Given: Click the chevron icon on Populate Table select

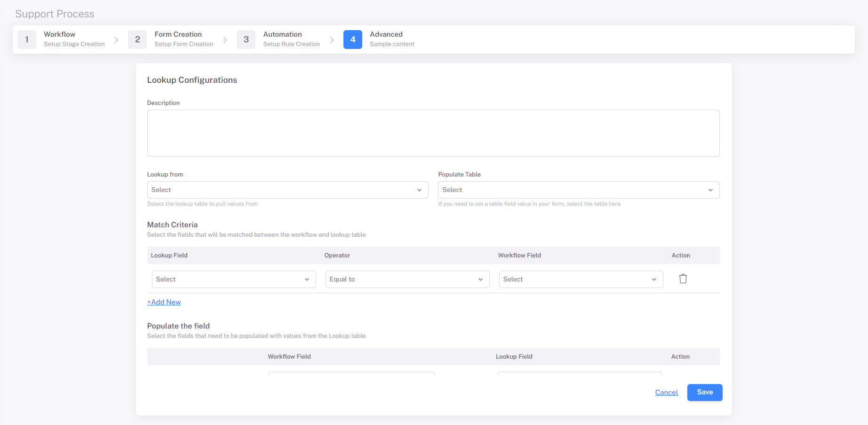Looking at the screenshot, I should pos(710,190).
